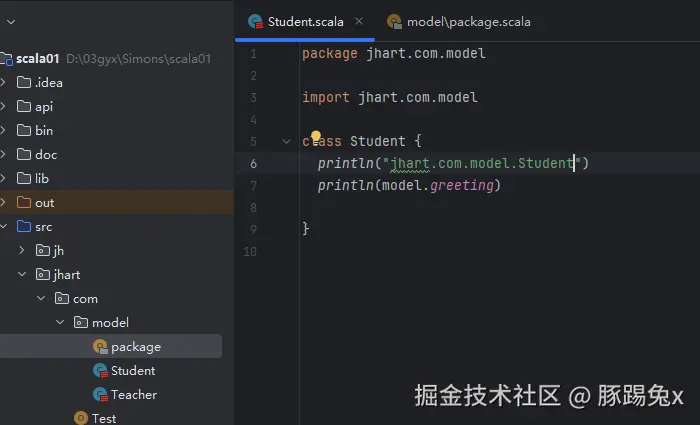Collapse the src folder
The width and height of the screenshot is (700, 425).
coord(4,226)
